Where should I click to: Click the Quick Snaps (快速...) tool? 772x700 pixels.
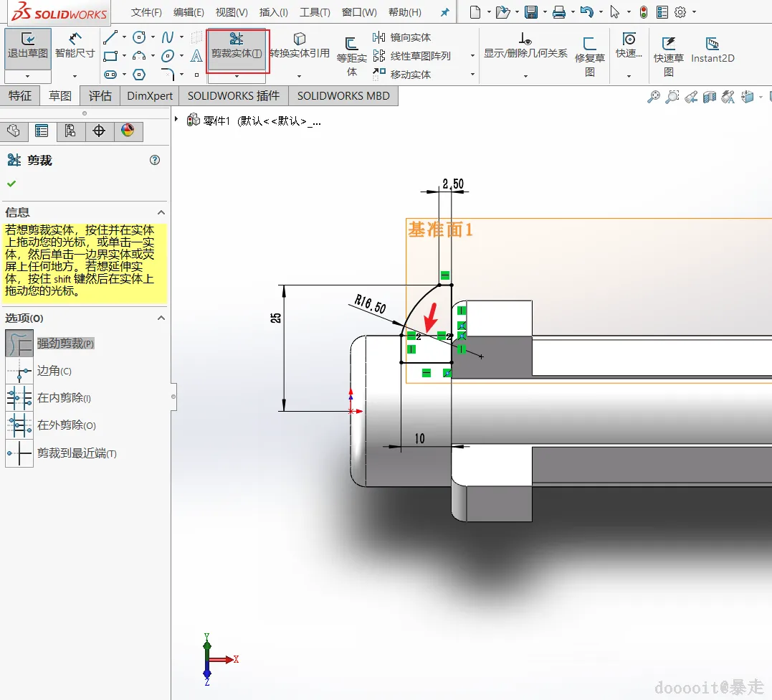(x=629, y=45)
